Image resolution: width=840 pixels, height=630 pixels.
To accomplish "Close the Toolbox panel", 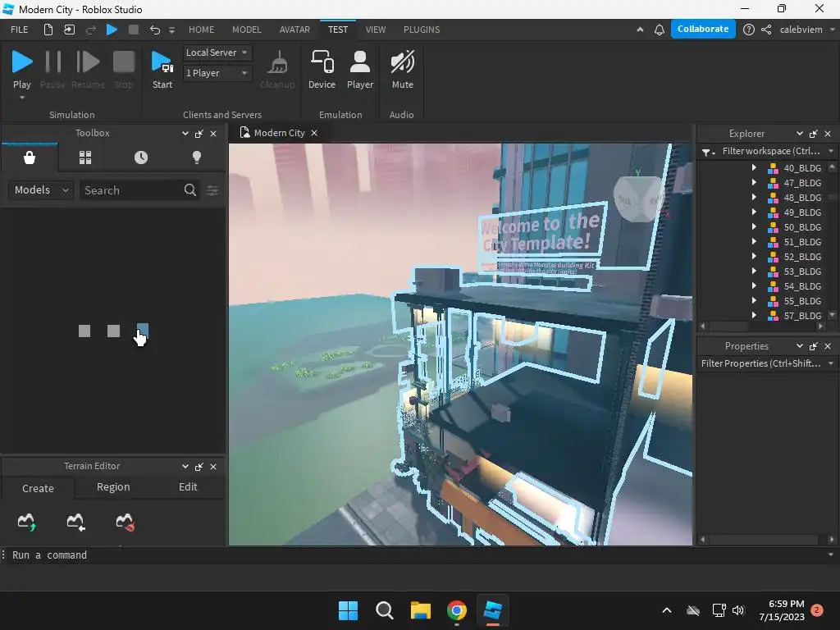I will (x=213, y=134).
